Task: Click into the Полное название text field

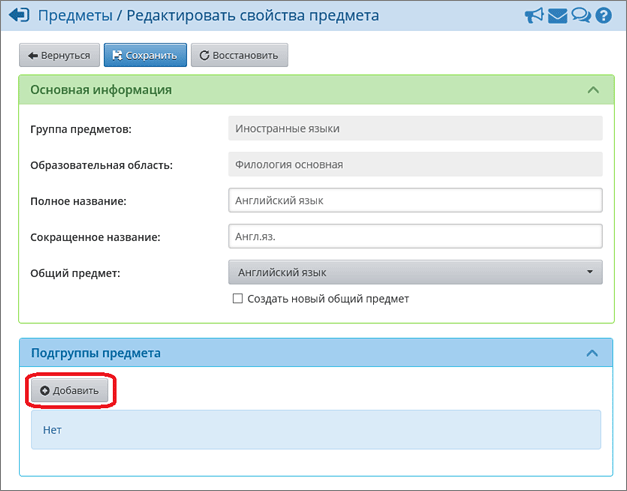Action: point(415,200)
